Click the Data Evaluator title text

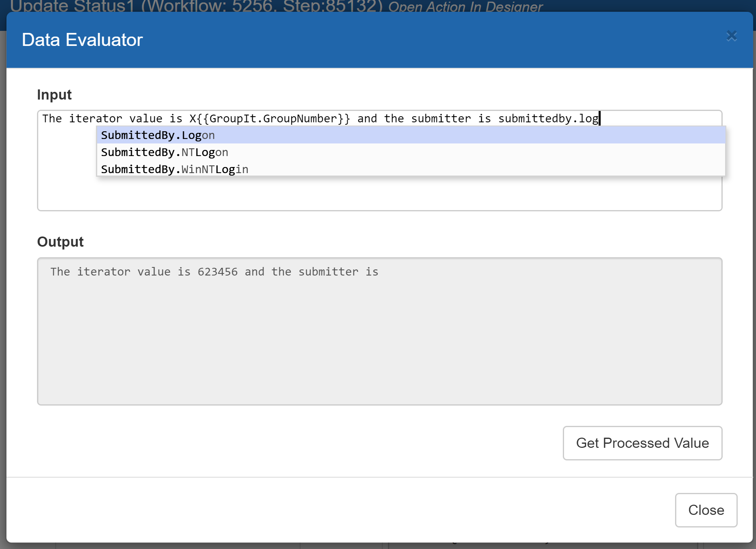tap(82, 40)
